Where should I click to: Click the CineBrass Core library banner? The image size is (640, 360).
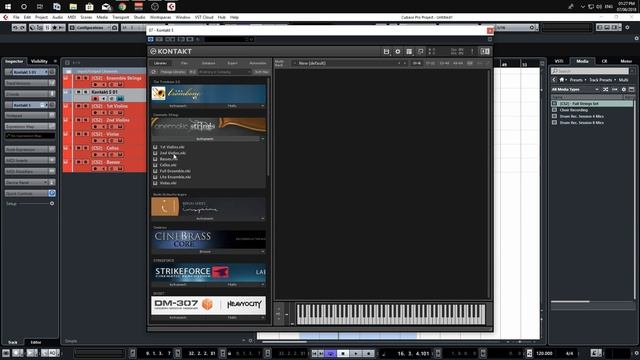pyautogui.click(x=209, y=240)
